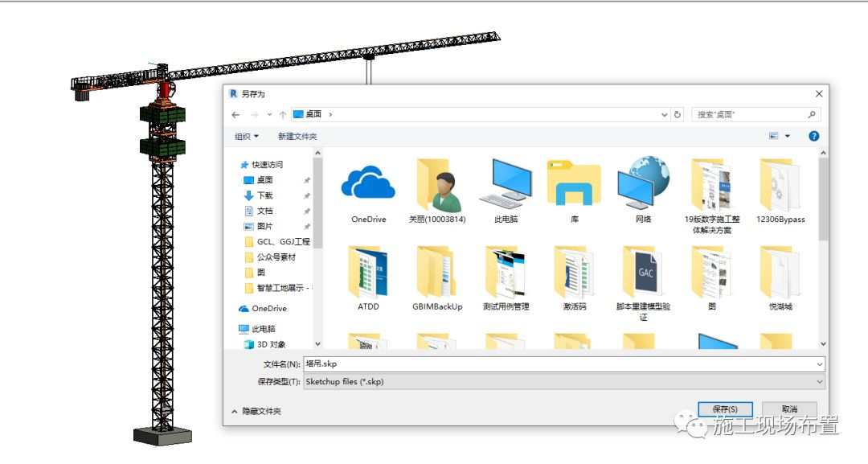
Task: Open the 脚本重建模型验证 folder
Action: [x=643, y=284]
